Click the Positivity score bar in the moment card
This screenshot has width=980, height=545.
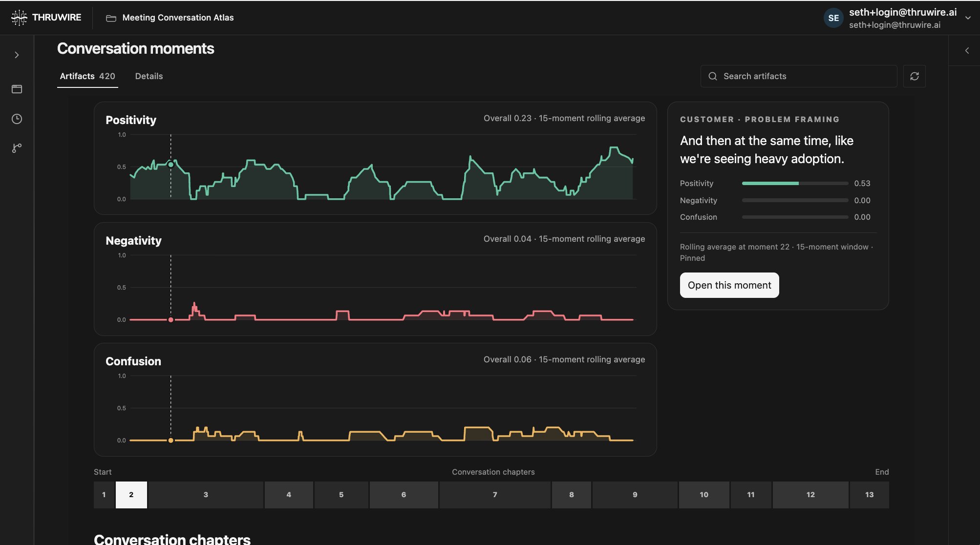coord(795,183)
